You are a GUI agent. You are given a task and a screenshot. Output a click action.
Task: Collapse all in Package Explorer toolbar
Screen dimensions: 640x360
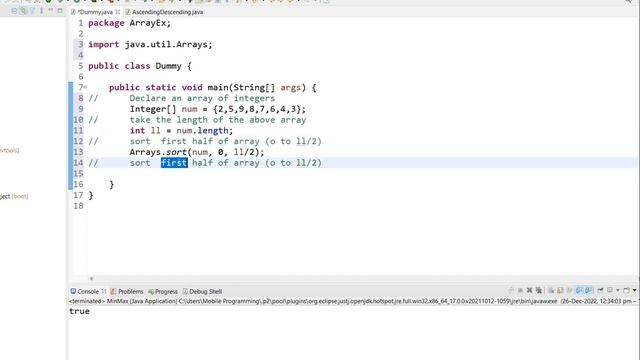click(14, 11)
